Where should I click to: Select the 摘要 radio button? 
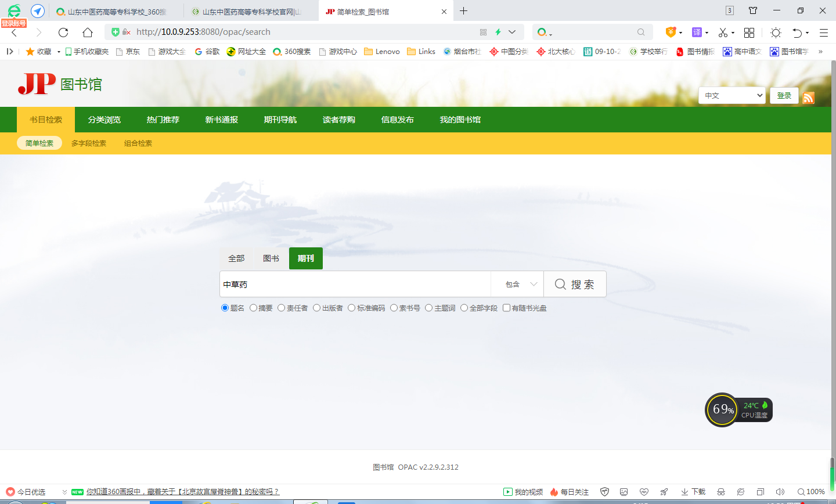pos(254,308)
